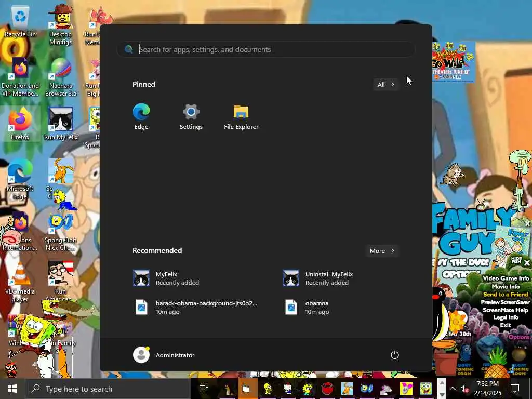This screenshot has height=399, width=532.
Task: Select the Run MyFelix desktop shortcut
Action: 61,124
